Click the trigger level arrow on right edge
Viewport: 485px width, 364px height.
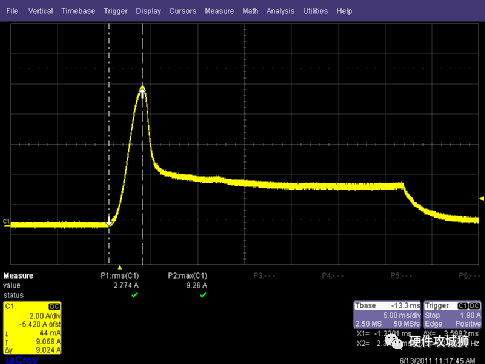pos(482,199)
